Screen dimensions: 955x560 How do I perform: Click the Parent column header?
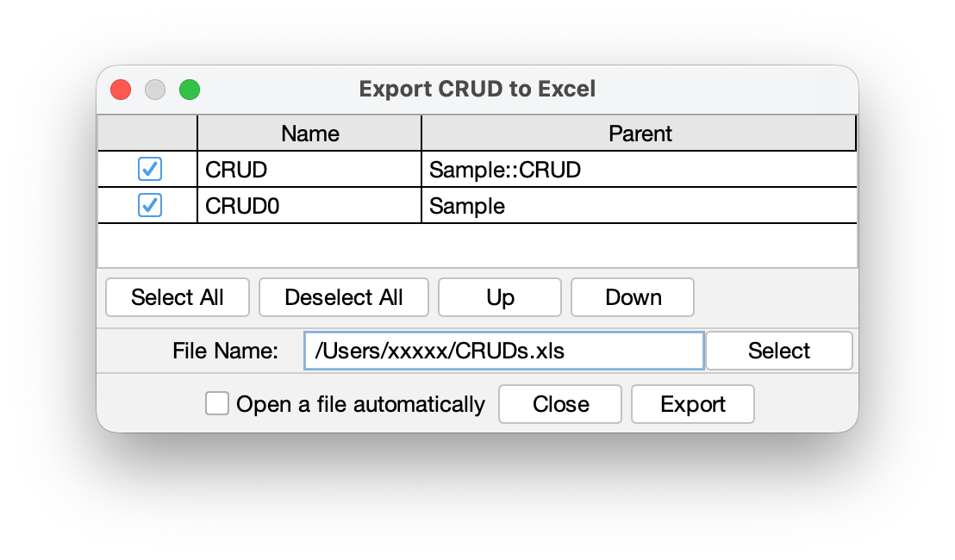(640, 134)
